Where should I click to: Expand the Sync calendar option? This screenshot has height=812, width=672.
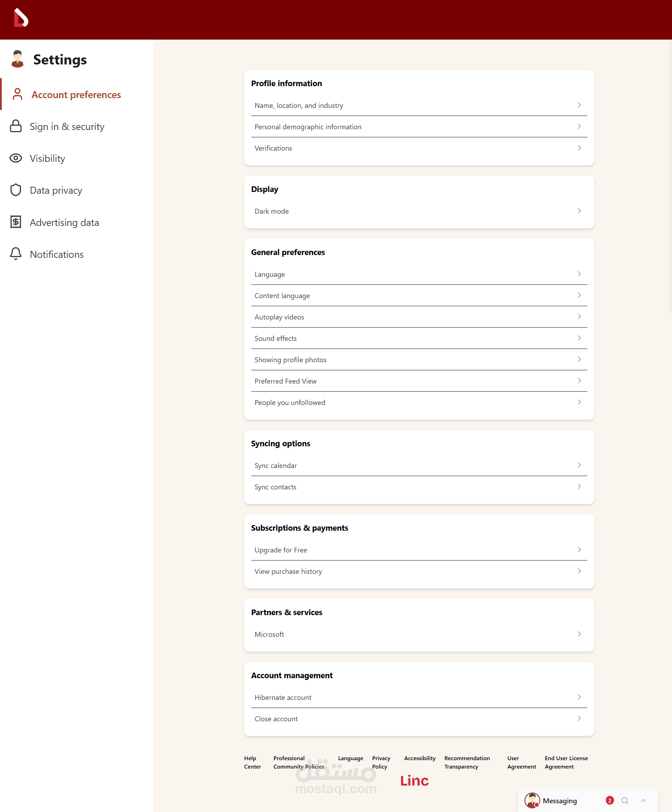click(x=579, y=465)
